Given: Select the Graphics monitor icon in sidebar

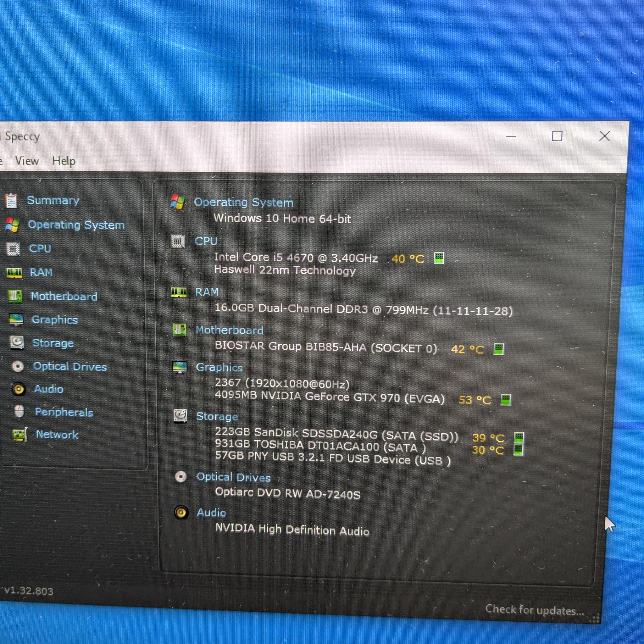Looking at the screenshot, I should pyautogui.click(x=16, y=320).
